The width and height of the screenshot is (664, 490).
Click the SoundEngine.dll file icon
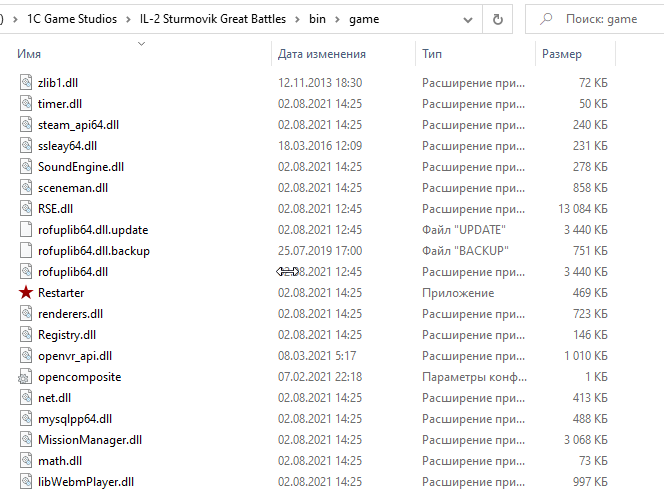coord(26,167)
